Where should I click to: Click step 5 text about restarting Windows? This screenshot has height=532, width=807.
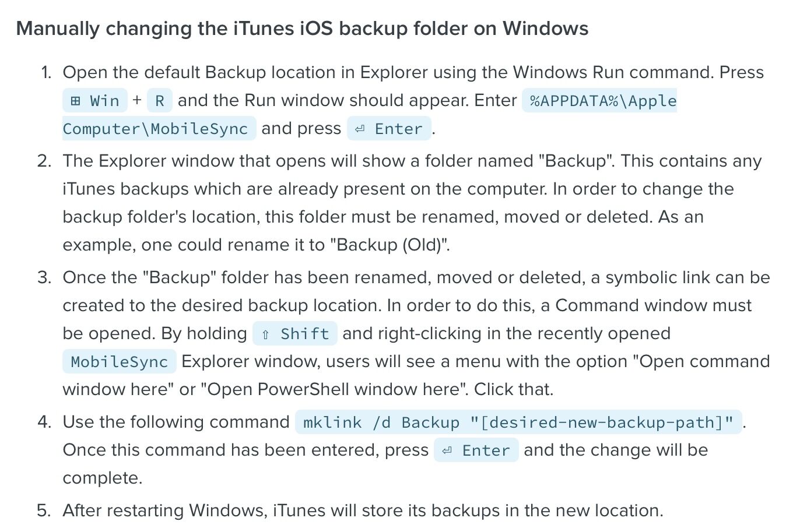click(363, 510)
